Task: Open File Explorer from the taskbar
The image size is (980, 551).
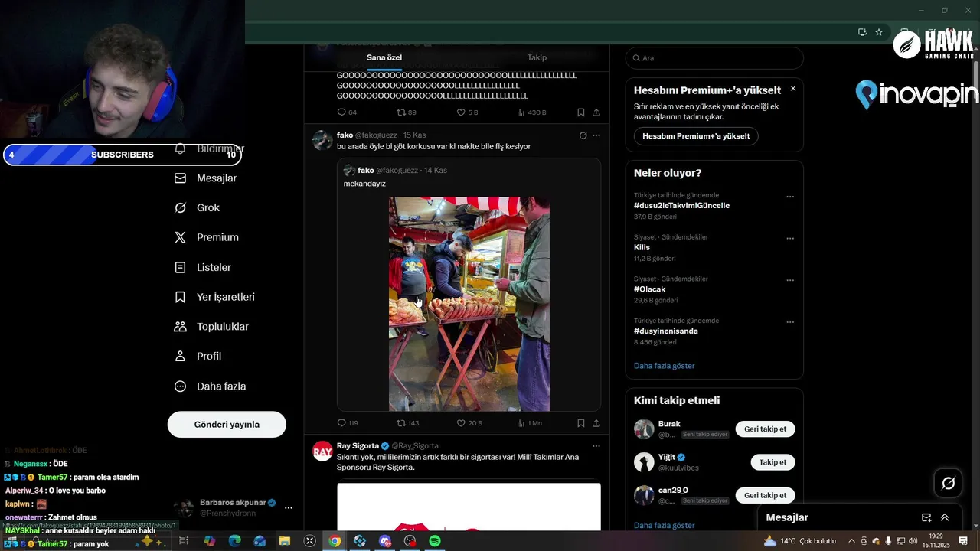Action: pyautogui.click(x=285, y=541)
